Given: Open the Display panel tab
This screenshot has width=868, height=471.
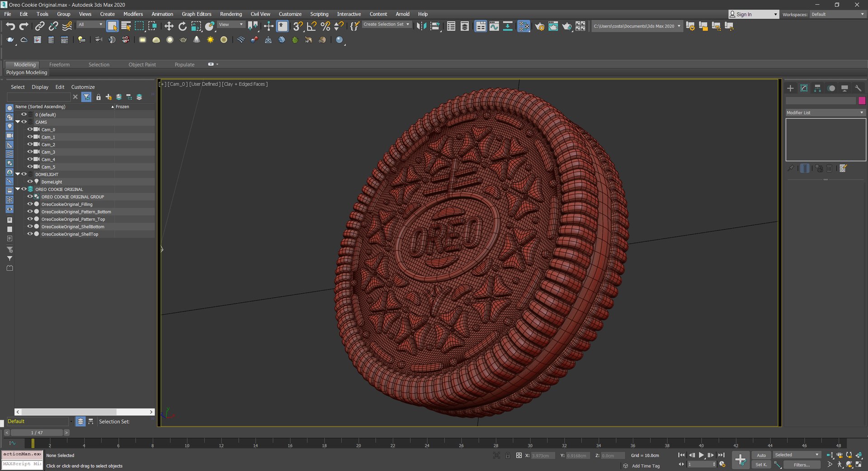Looking at the screenshot, I should pos(844,88).
